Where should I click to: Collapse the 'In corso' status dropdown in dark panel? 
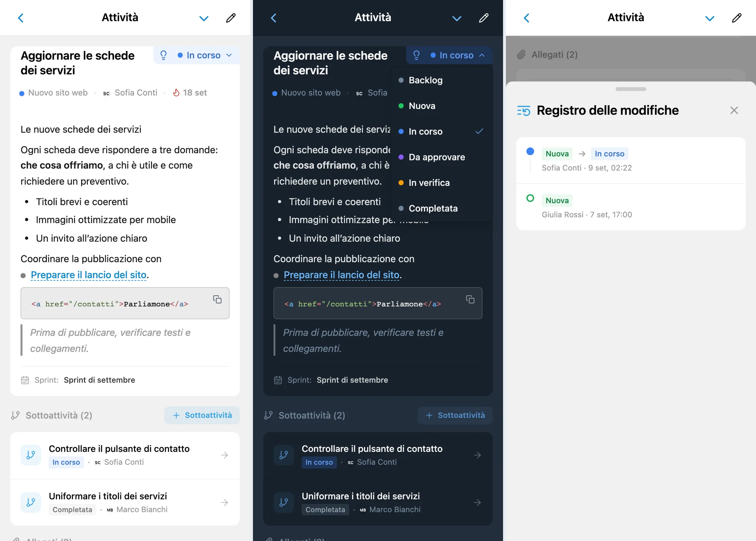[x=458, y=55]
